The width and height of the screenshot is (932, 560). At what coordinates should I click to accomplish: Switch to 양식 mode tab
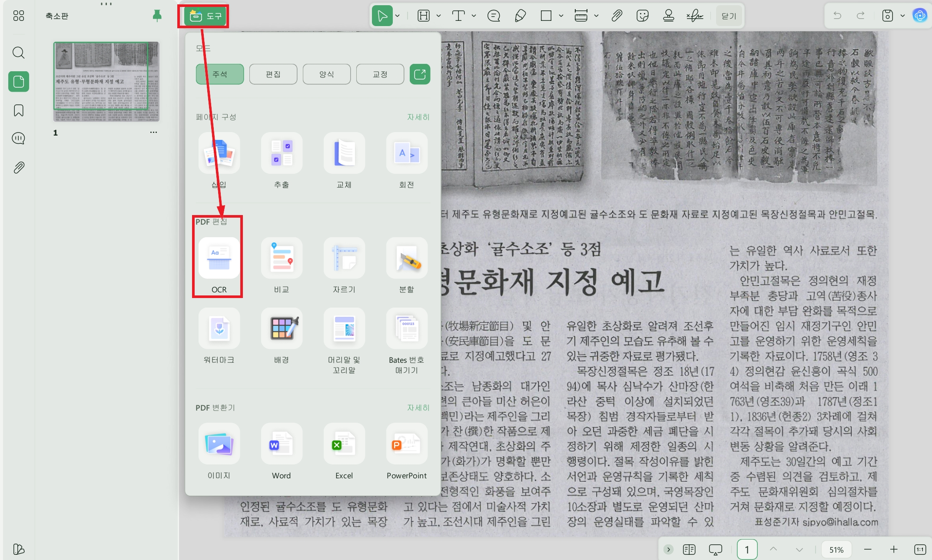pyautogui.click(x=327, y=74)
